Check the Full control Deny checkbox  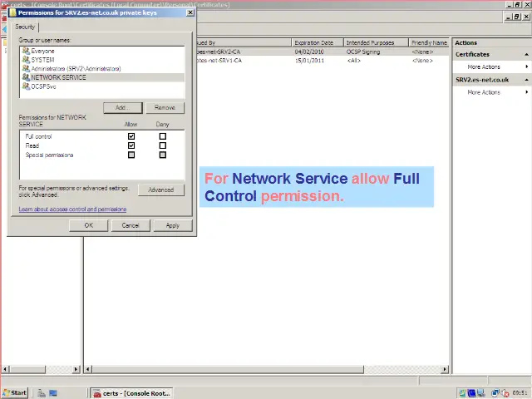click(162, 136)
